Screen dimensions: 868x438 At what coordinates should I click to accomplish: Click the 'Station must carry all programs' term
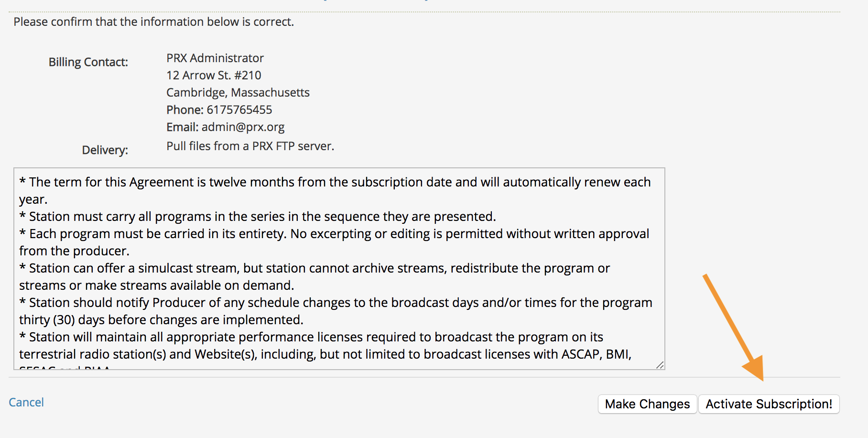pyautogui.click(x=258, y=217)
